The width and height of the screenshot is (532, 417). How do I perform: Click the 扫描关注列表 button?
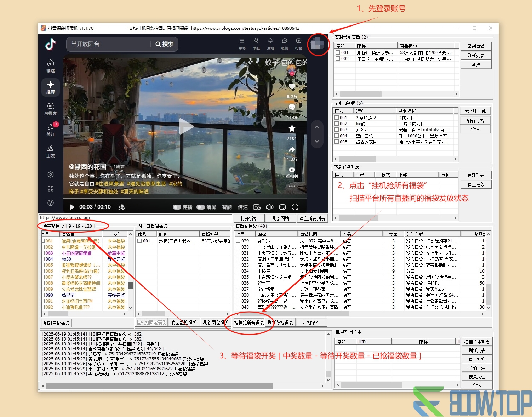coord(477,342)
